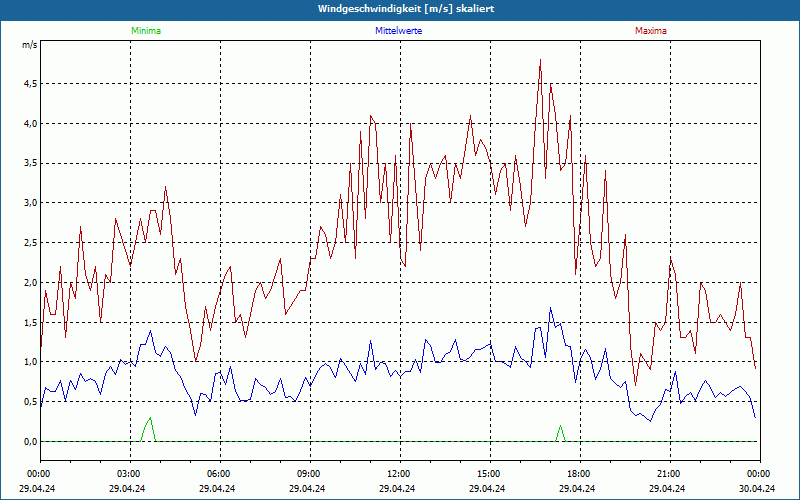The image size is (800, 500).
Task: Click the m/s unit label
Action: (x=30, y=45)
